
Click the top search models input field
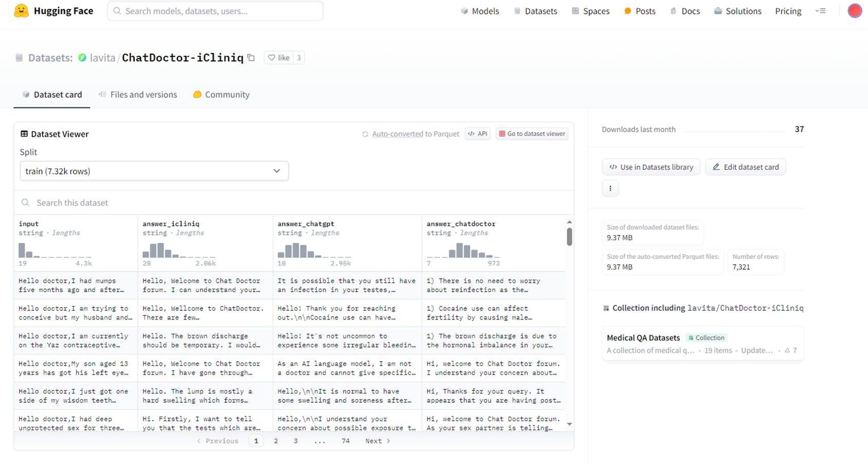click(215, 11)
